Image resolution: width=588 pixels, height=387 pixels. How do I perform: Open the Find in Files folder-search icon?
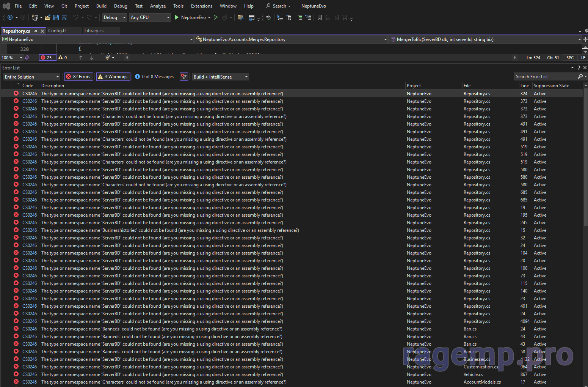[240, 17]
